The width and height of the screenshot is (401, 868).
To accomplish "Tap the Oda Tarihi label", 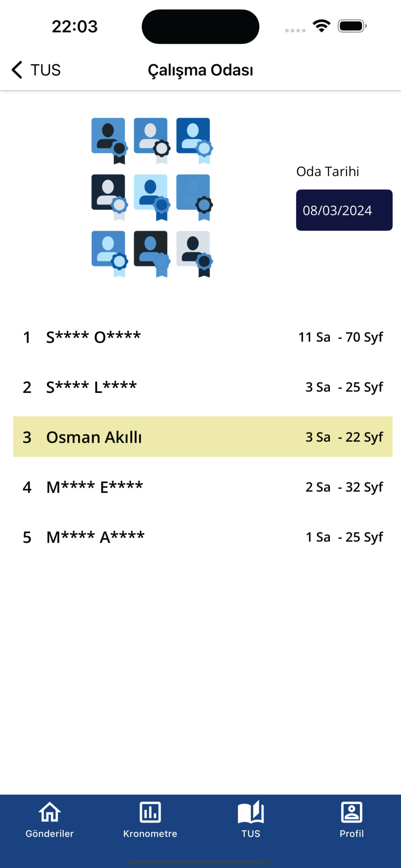I will click(327, 172).
